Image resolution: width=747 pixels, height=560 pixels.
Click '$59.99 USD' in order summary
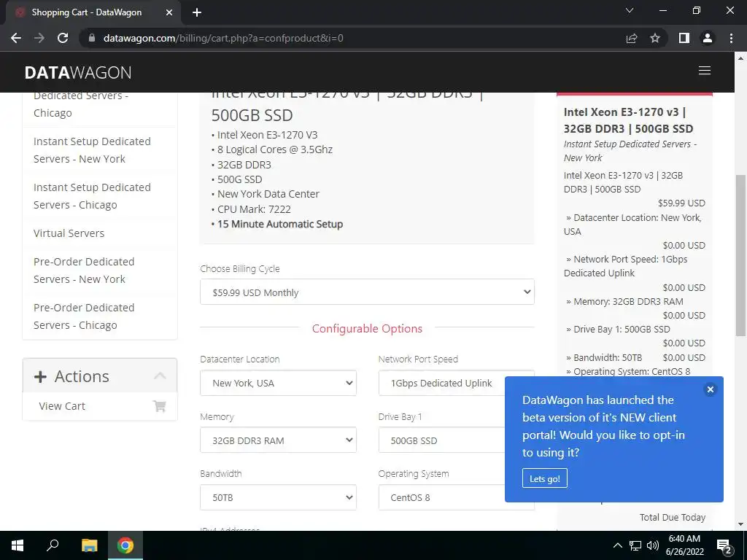pyautogui.click(x=681, y=203)
